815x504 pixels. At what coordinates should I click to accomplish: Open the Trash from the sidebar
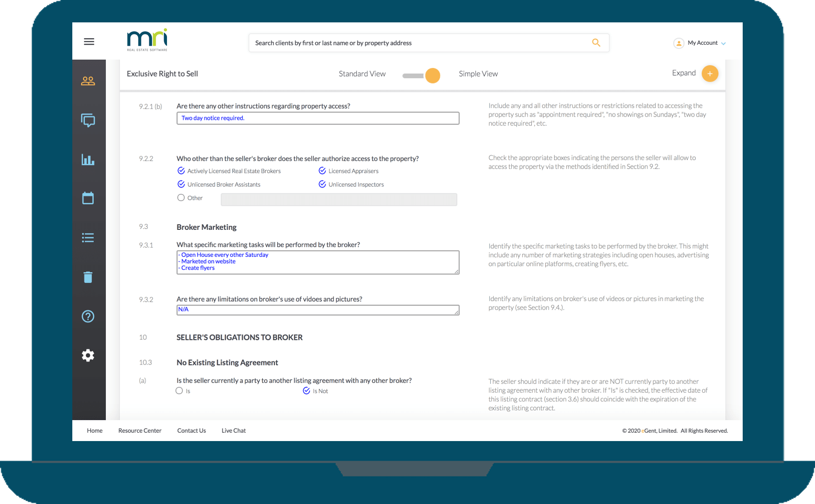coord(88,277)
